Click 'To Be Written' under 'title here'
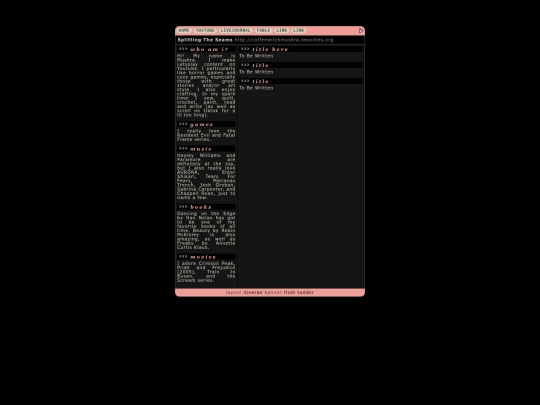The height and width of the screenshot is (405, 540). (x=256, y=56)
